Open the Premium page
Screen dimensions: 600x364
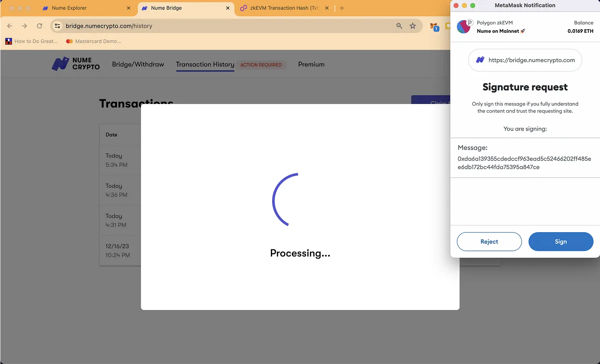(311, 64)
